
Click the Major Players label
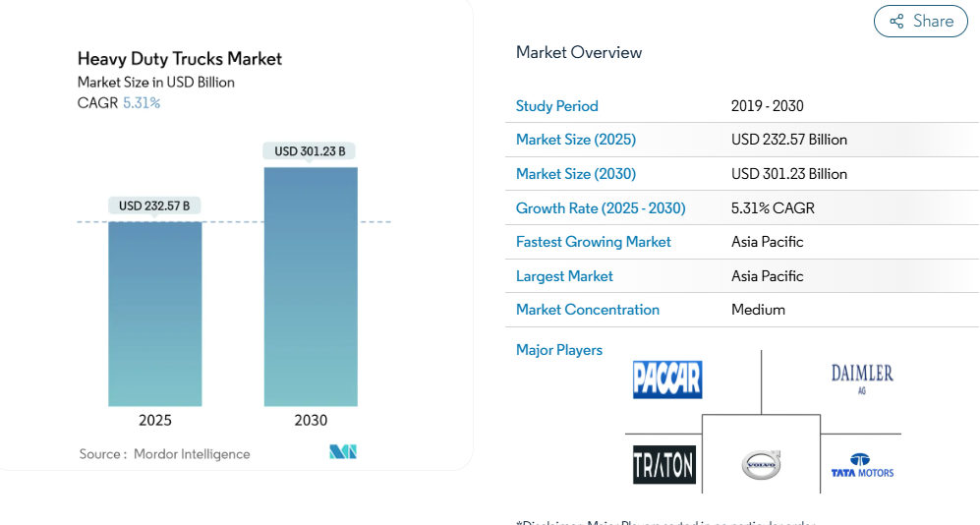click(559, 350)
